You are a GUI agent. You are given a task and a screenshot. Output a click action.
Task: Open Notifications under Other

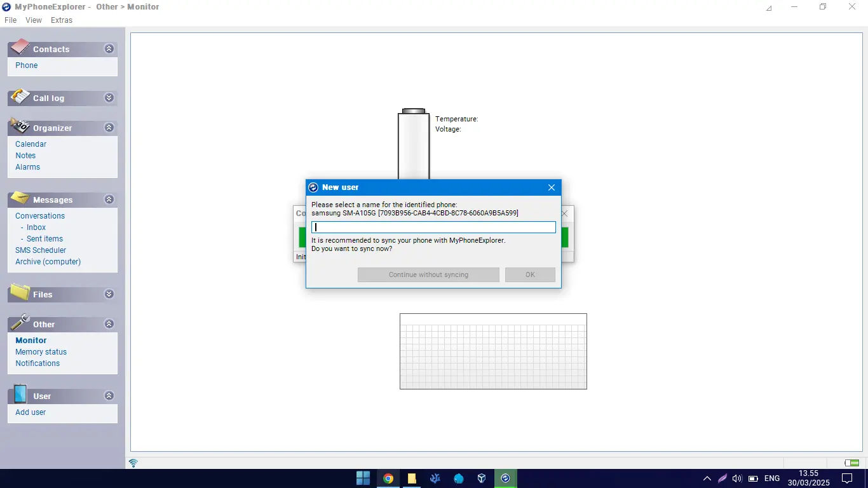pyautogui.click(x=37, y=363)
